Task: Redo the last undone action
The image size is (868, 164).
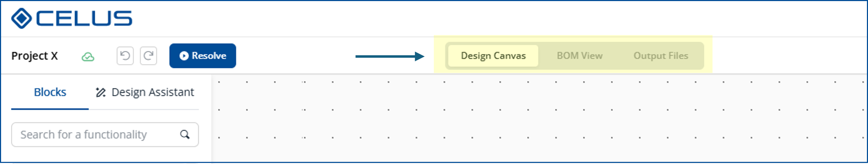Action: (148, 56)
